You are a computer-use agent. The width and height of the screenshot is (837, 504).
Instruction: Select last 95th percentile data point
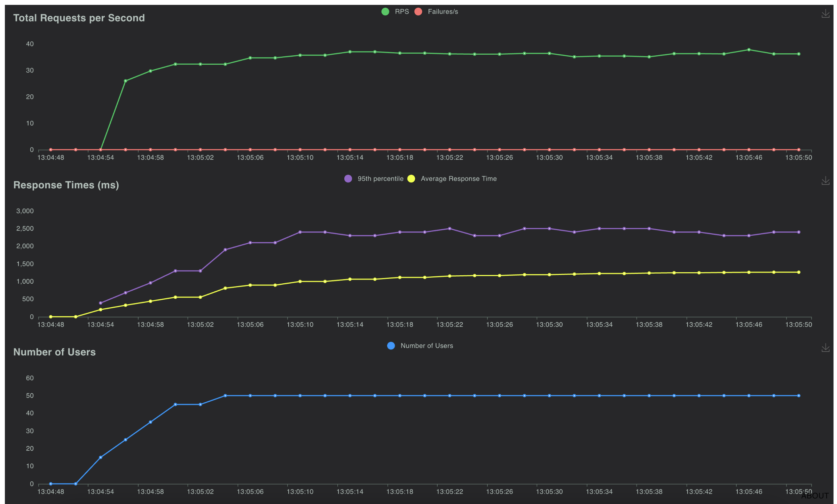click(x=799, y=232)
